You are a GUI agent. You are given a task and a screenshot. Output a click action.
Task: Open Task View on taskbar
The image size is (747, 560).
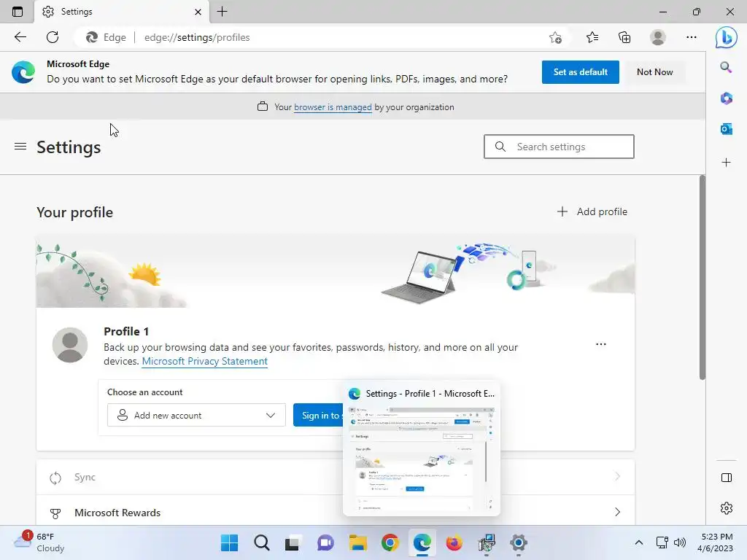point(293,542)
